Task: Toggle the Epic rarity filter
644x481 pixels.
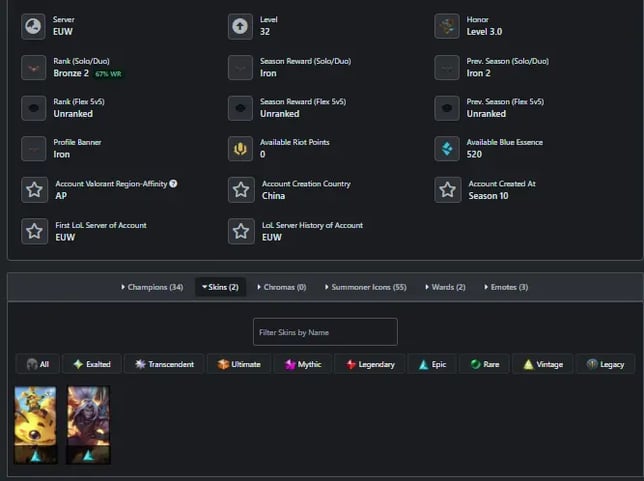Action: [433, 364]
